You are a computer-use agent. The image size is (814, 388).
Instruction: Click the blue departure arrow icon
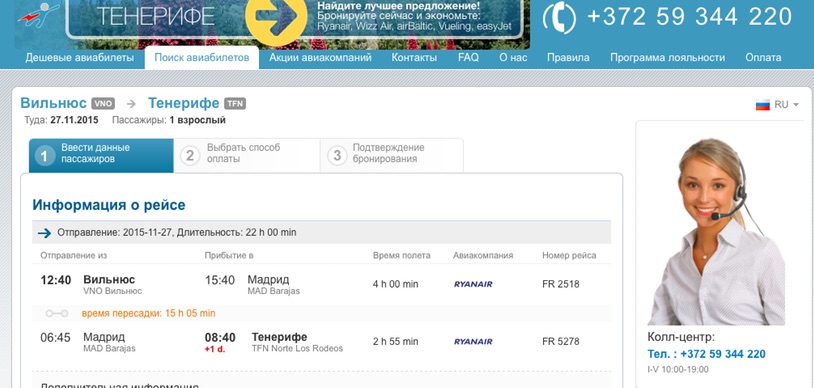(45, 233)
